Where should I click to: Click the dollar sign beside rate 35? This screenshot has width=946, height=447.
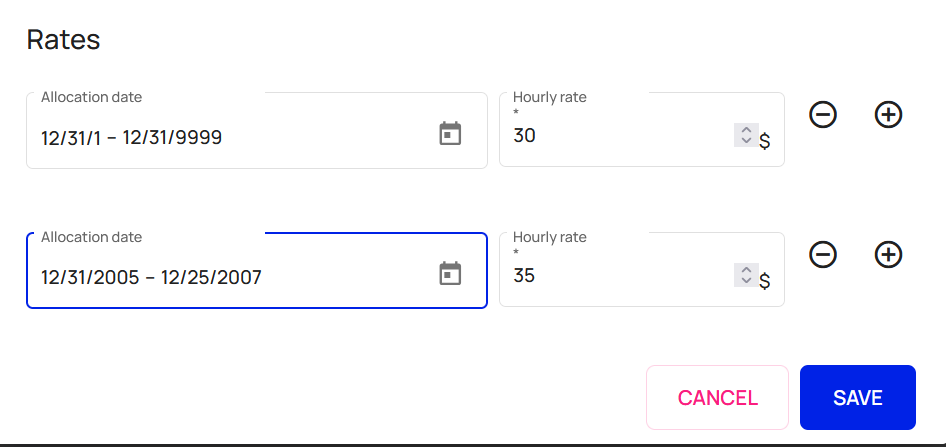[x=765, y=281]
